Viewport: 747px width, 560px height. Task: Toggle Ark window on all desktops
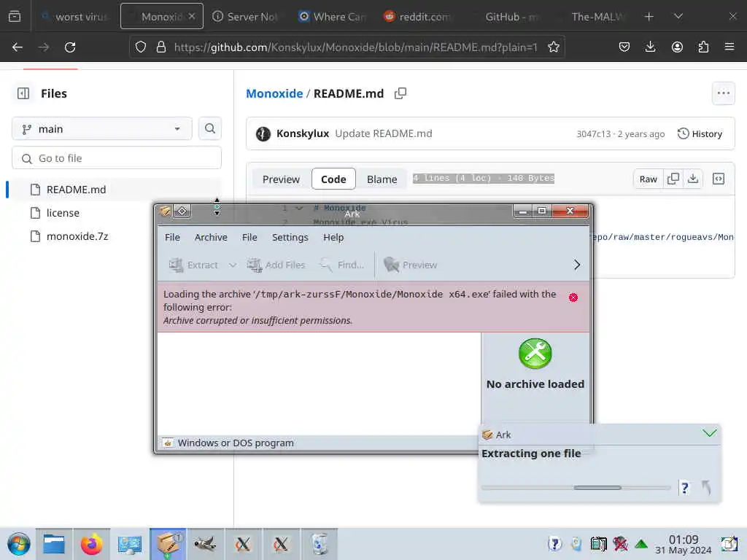(x=182, y=211)
